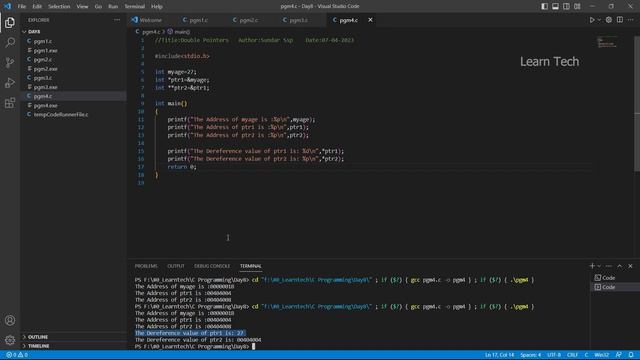Open editor More Actions ellipsis
This screenshot has height=360, width=640.
[x=631, y=20]
